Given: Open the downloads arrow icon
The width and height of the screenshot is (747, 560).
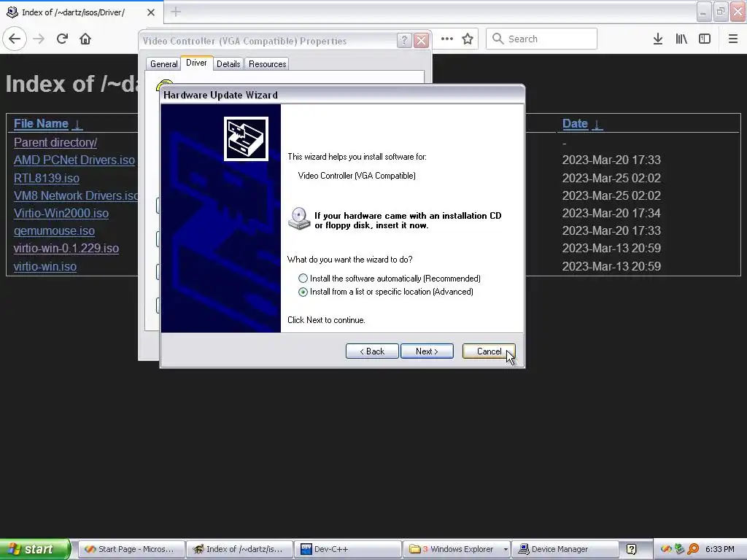Looking at the screenshot, I should [x=658, y=39].
